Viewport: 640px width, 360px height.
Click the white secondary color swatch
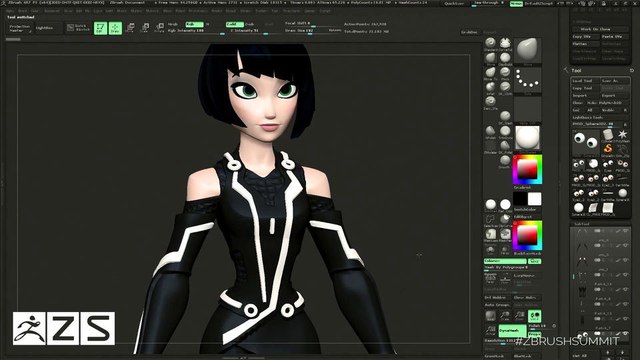coord(534,199)
